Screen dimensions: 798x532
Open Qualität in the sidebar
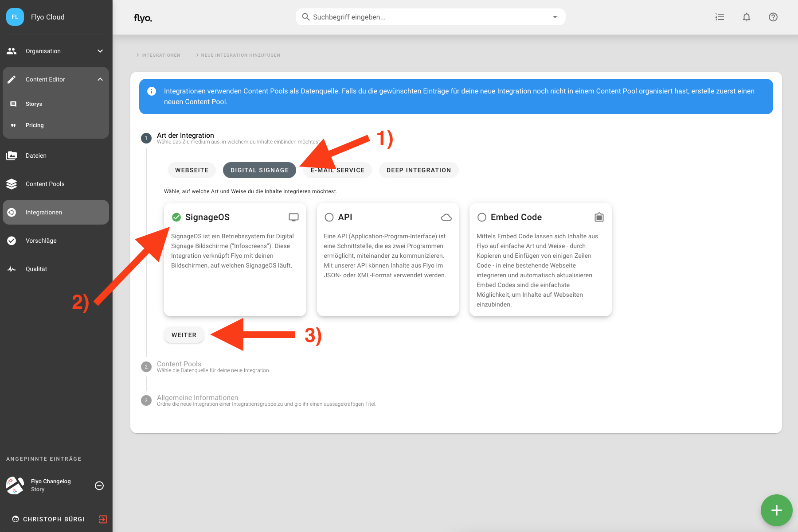[56, 269]
